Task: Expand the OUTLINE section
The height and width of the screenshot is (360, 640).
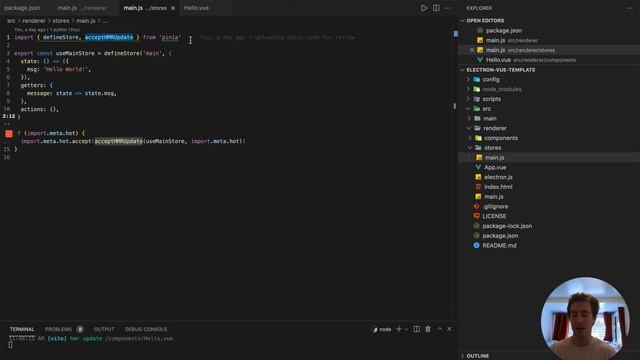Action: [x=478, y=356]
